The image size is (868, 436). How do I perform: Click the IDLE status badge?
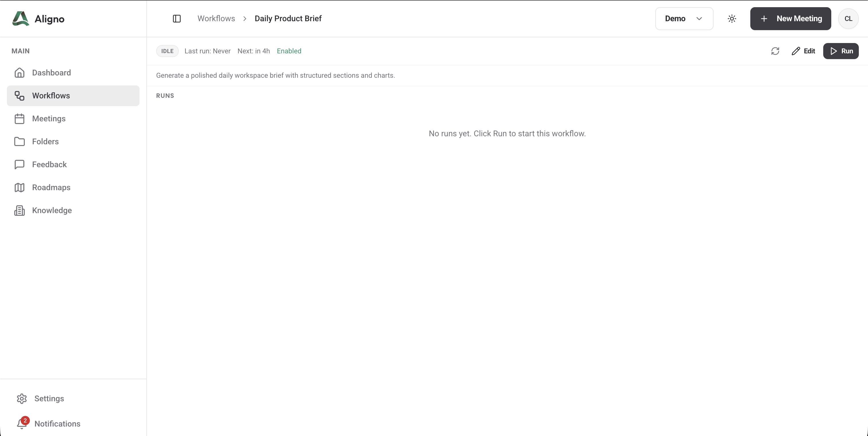[x=167, y=51]
